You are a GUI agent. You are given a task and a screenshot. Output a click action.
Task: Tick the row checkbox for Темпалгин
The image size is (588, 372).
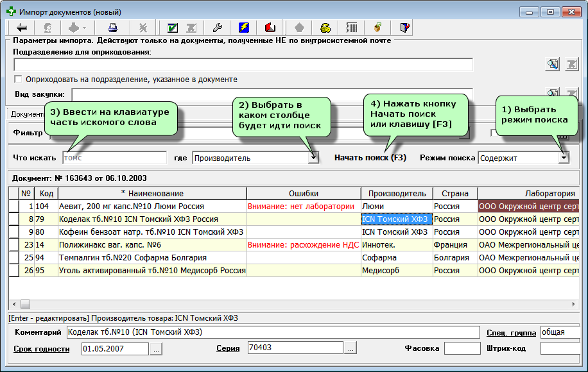(13, 258)
